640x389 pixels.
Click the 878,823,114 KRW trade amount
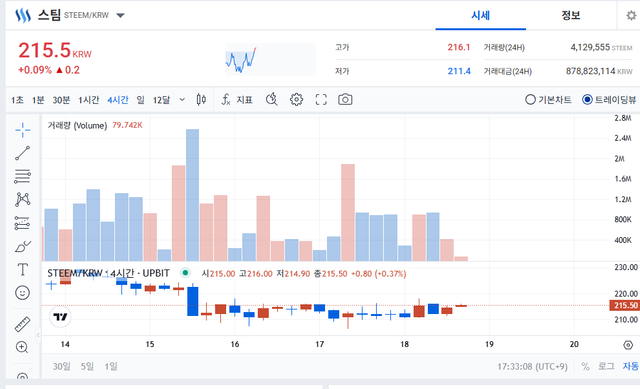(599, 71)
